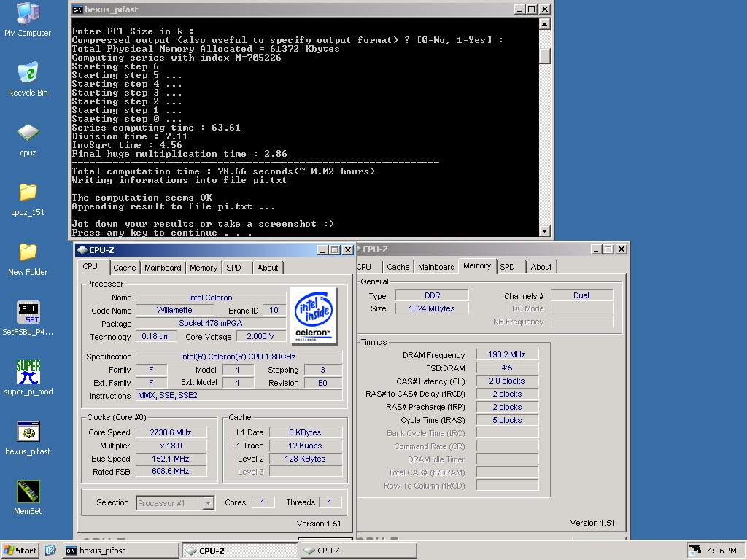The image size is (747, 560).
Task: Close the right CPU-Z window
Action: (622, 249)
